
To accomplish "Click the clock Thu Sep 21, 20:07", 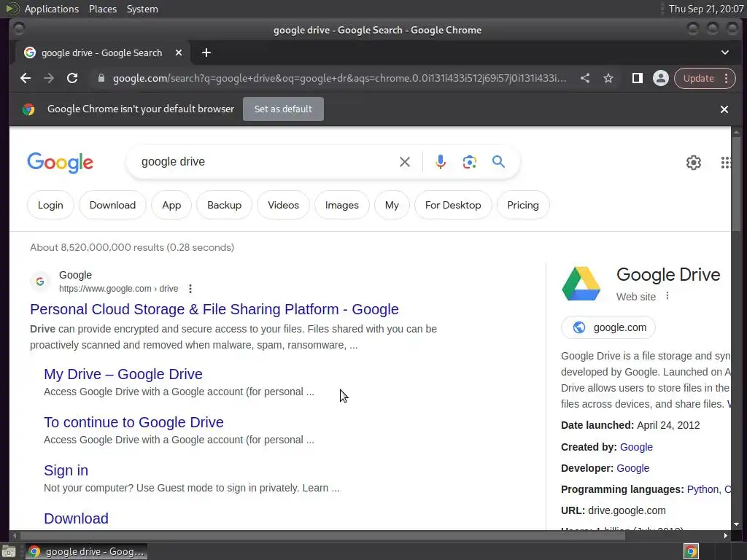I will pos(705,9).
